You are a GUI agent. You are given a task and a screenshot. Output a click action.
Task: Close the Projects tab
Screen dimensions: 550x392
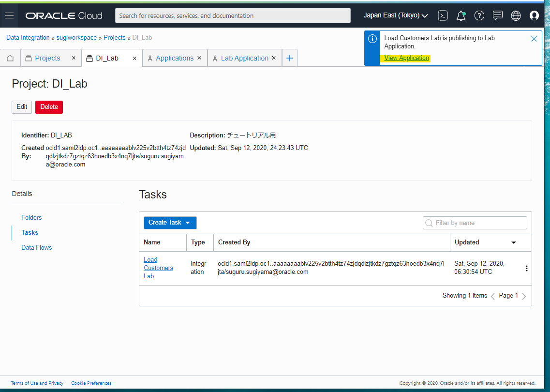[x=74, y=58]
